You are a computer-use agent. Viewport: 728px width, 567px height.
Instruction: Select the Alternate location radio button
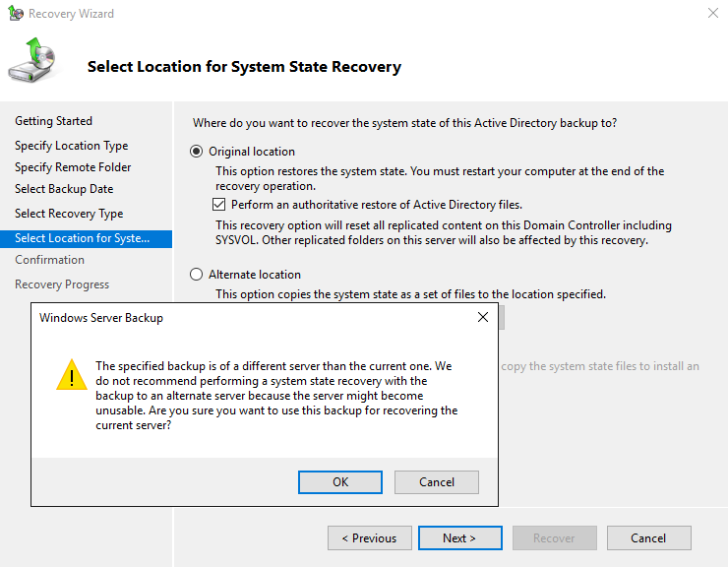[197, 275]
